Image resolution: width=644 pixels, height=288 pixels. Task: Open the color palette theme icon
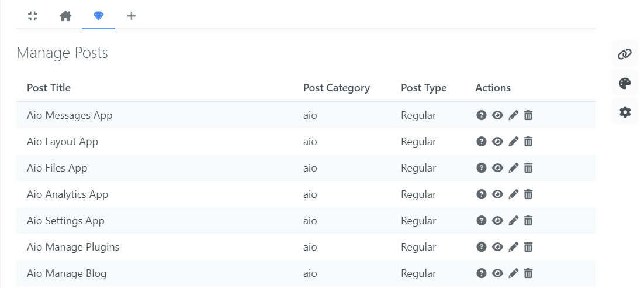point(625,83)
